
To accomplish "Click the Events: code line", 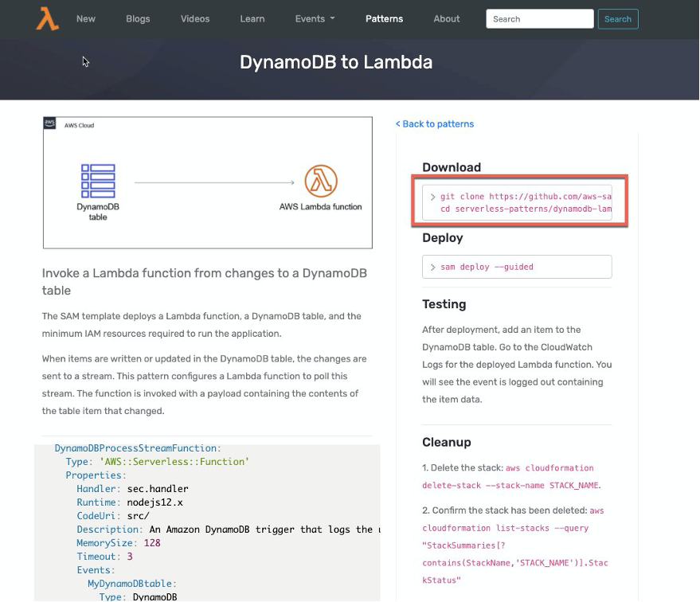I will pyautogui.click(x=96, y=570).
